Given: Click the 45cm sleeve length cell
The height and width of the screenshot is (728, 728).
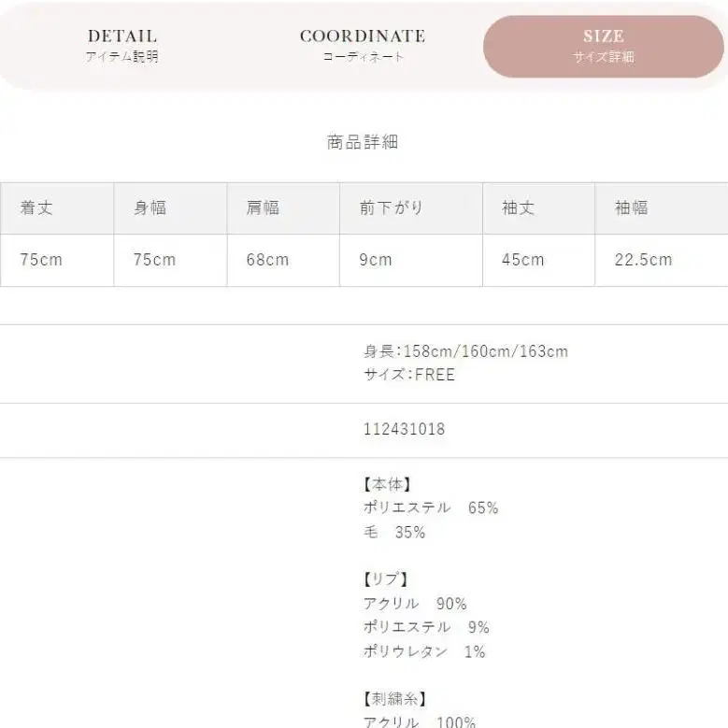Looking at the screenshot, I should [x=522, y=260].
